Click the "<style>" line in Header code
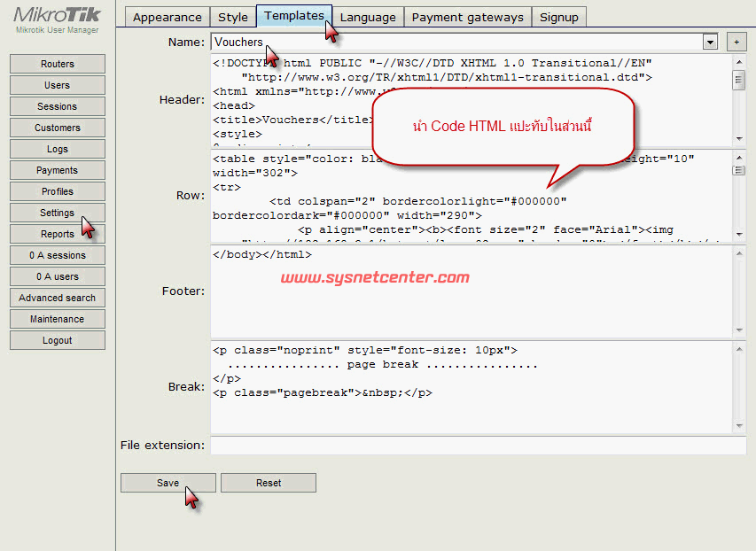This screenshot has height=551, width=756. pyautogui.click(x=238, y=134)
